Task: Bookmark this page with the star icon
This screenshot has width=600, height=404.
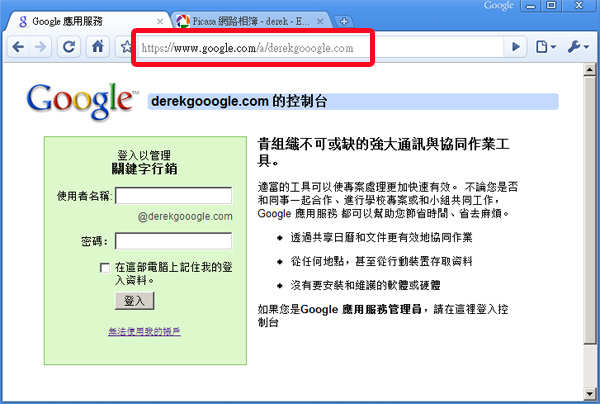Action: pos(126,47)
